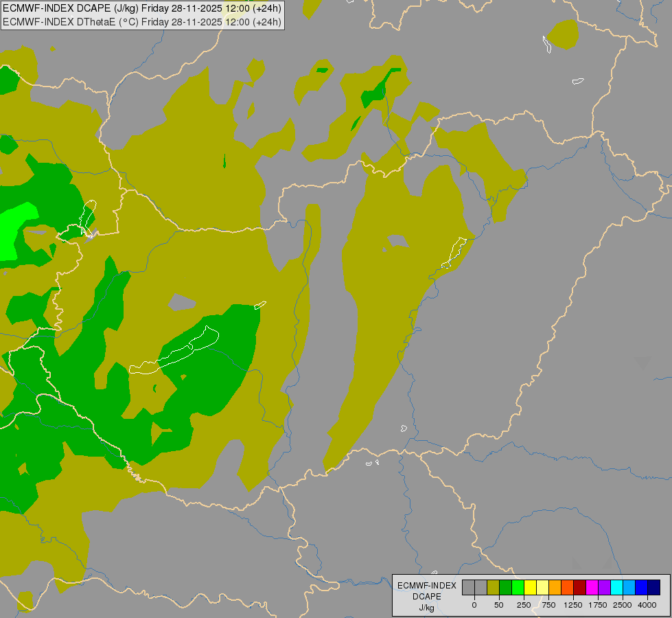Click the legend value '0'
This screenshot has height=618, width=672.
pos(474,605)
